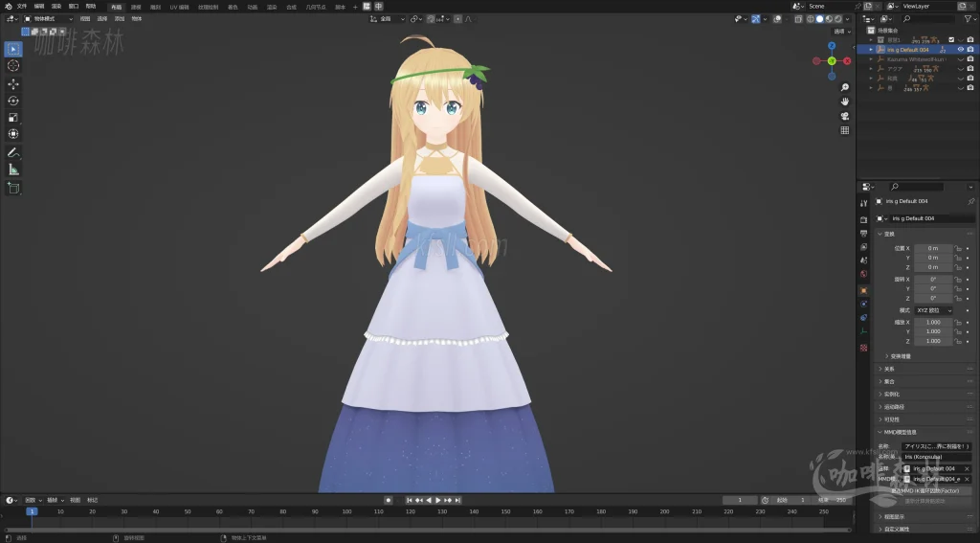Select the Select Box tool in the left toolbar

point(13,49)
